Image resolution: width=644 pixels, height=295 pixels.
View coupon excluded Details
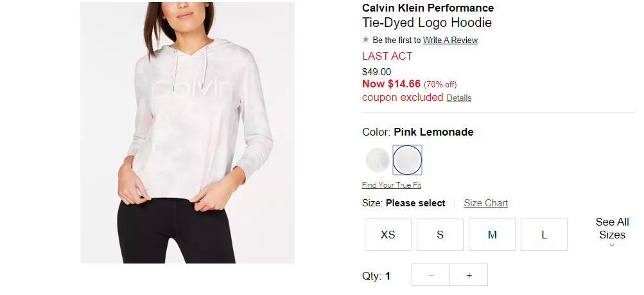(x=459, y=98)
